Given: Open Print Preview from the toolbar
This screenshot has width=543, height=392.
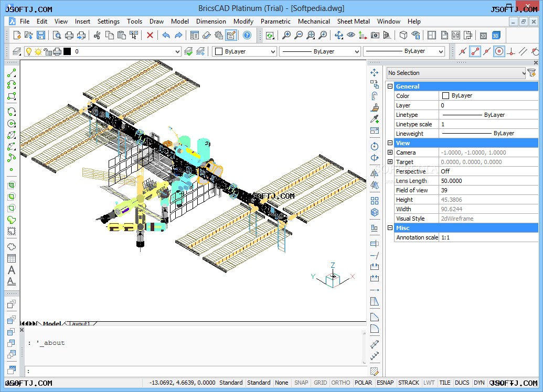Looking at the screenshot, I should point(57,35).
